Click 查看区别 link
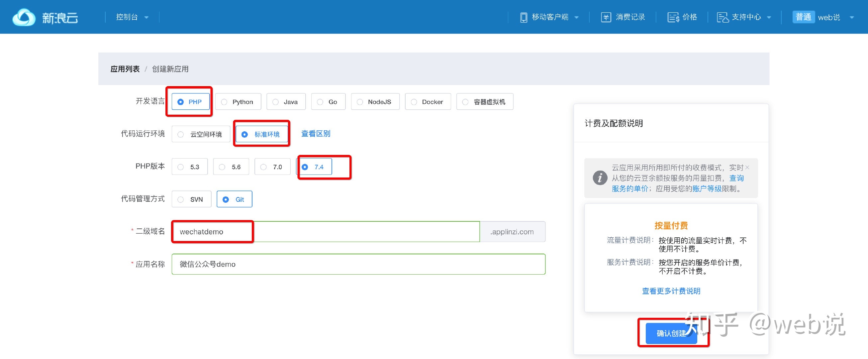 (x=315, y=134)
